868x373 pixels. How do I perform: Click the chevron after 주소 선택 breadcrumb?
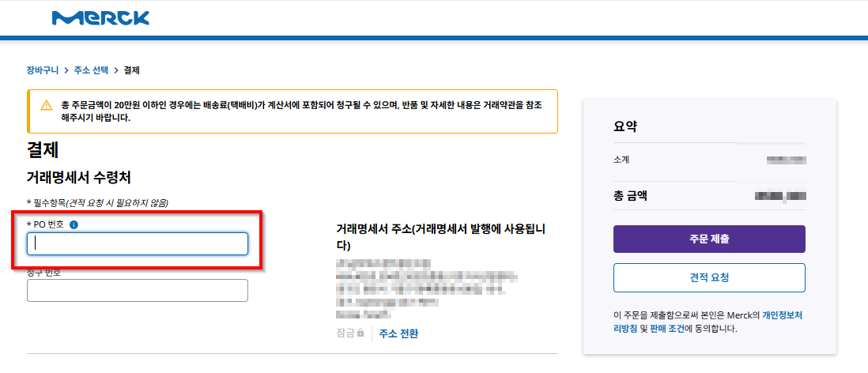pyautogui.click(x=116, y=70)
